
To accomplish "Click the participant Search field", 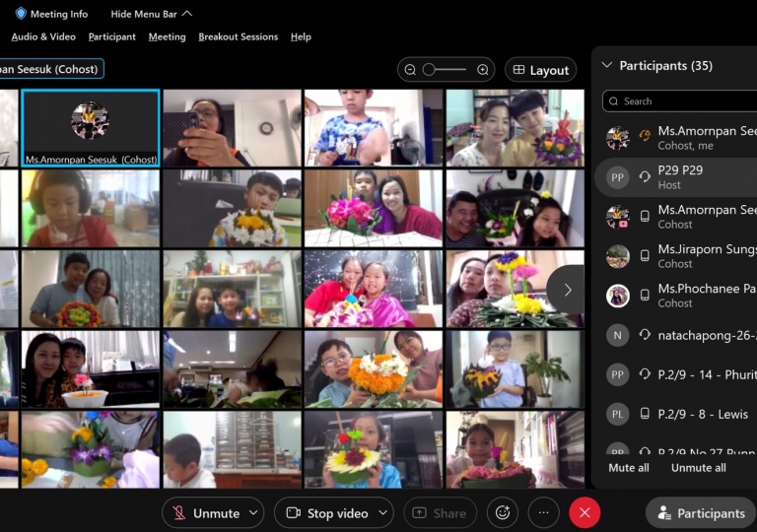I will (x=680, y=100).
